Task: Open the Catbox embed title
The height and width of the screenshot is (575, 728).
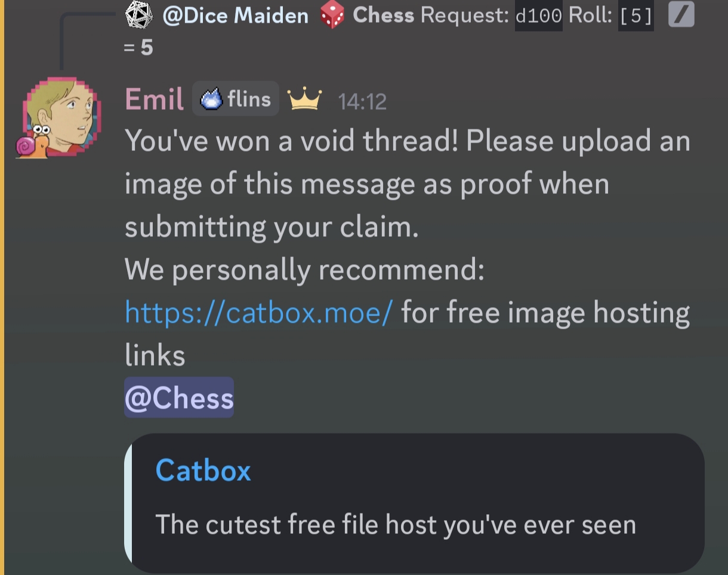Action: (203, 470)
